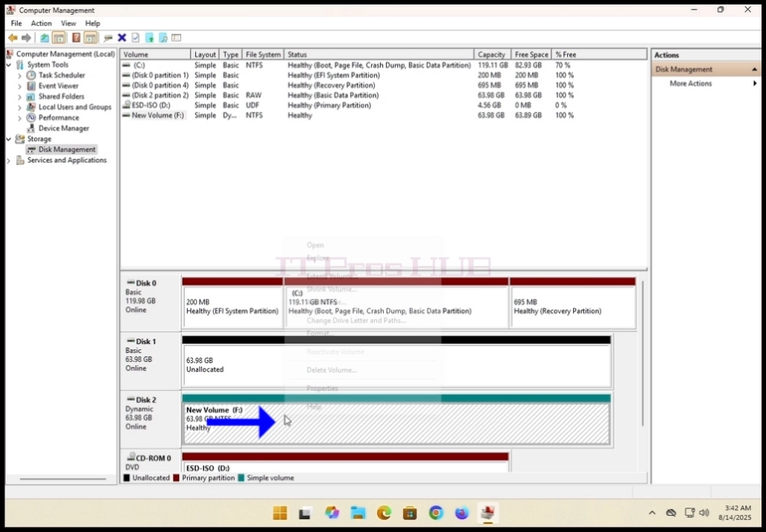Image resolution: width=766 pixels, height=532 pixels.
Task: Expand the Performance node
Action: pos(19,118)
